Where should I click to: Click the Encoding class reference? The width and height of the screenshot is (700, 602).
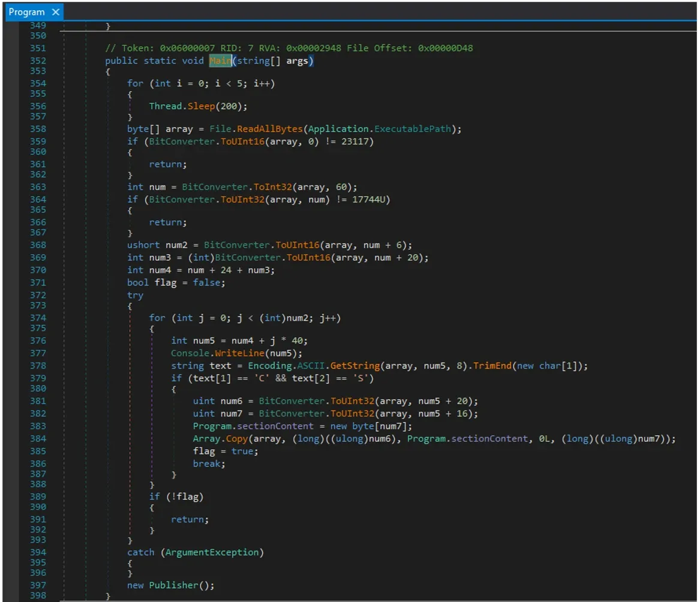pos(270,366)
